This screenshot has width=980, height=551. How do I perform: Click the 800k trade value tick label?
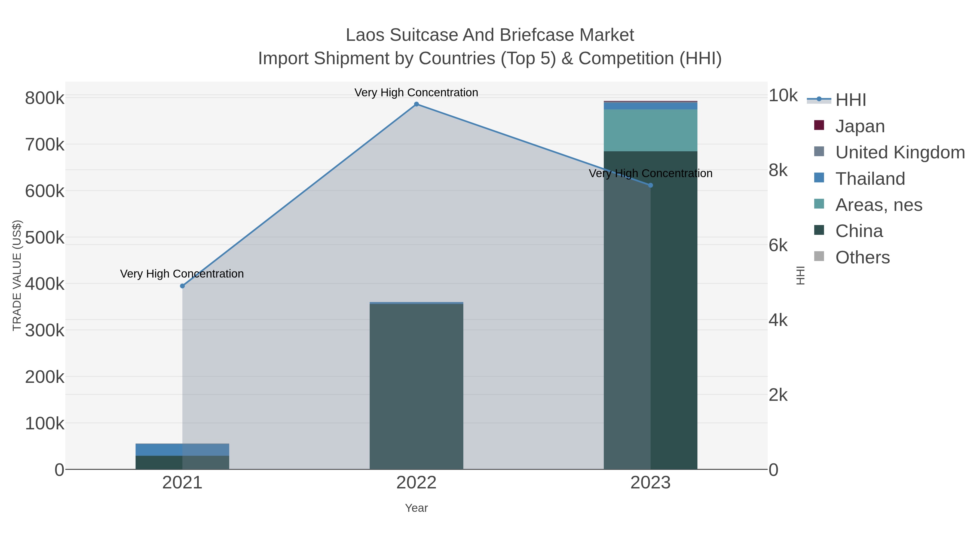tap(45, 98)
